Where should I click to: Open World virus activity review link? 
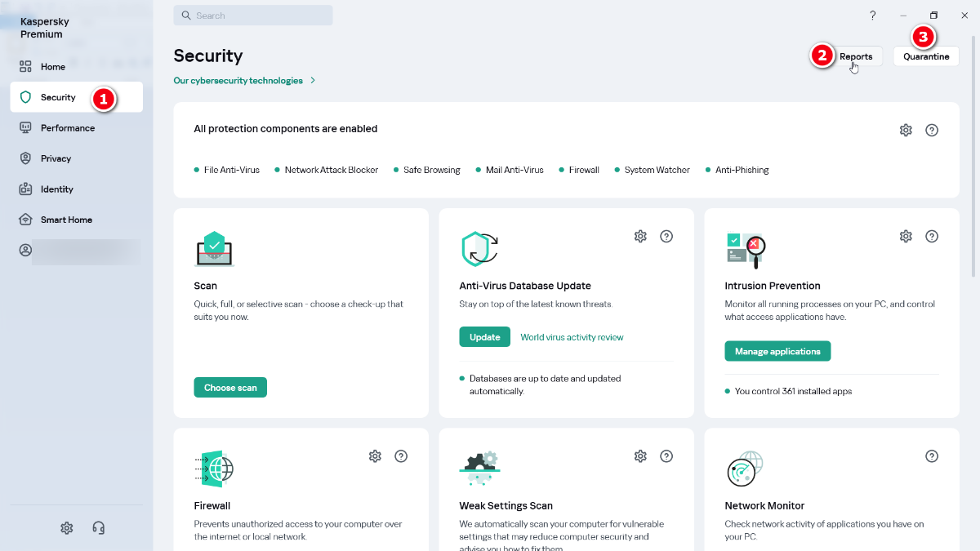pos(572,337)
